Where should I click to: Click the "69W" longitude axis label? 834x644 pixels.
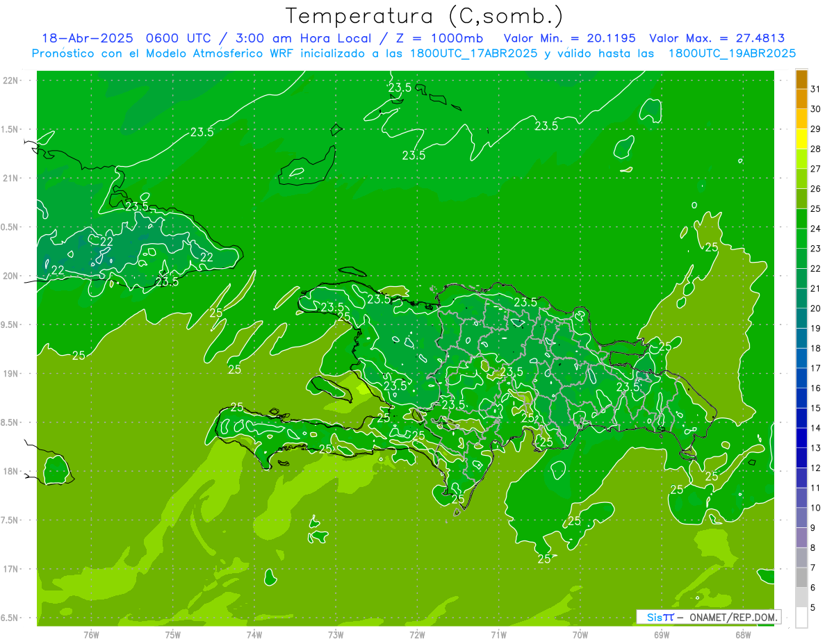[662, 635]
